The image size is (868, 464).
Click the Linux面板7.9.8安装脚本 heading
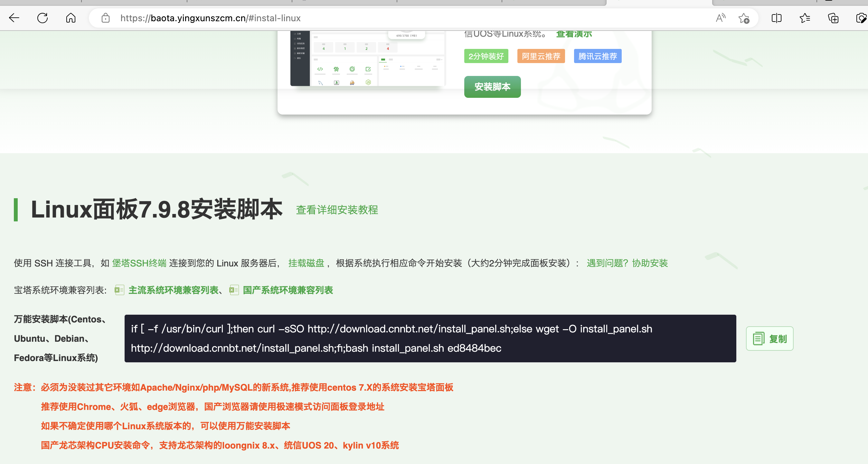[156, 209]
